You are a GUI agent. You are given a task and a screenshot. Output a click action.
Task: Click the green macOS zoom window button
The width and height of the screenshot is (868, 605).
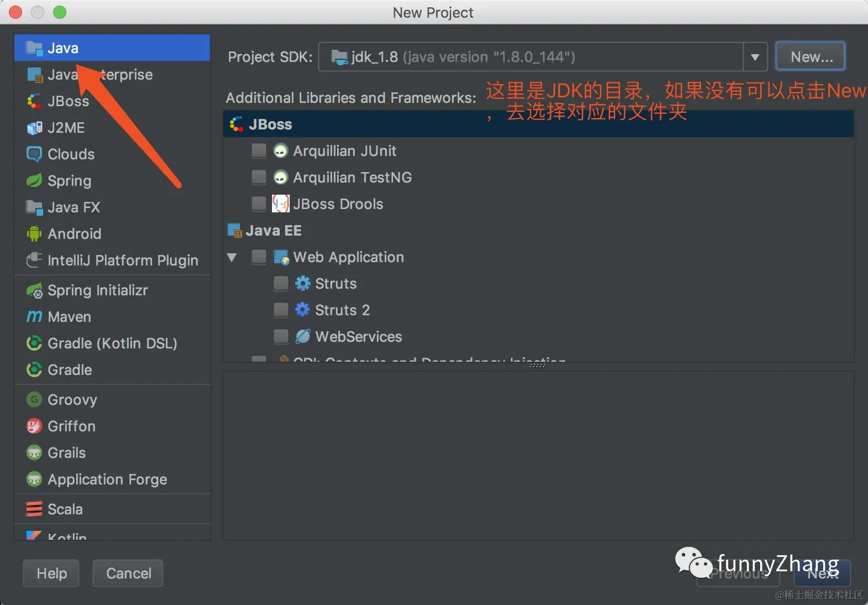click(x=59, y=12)
